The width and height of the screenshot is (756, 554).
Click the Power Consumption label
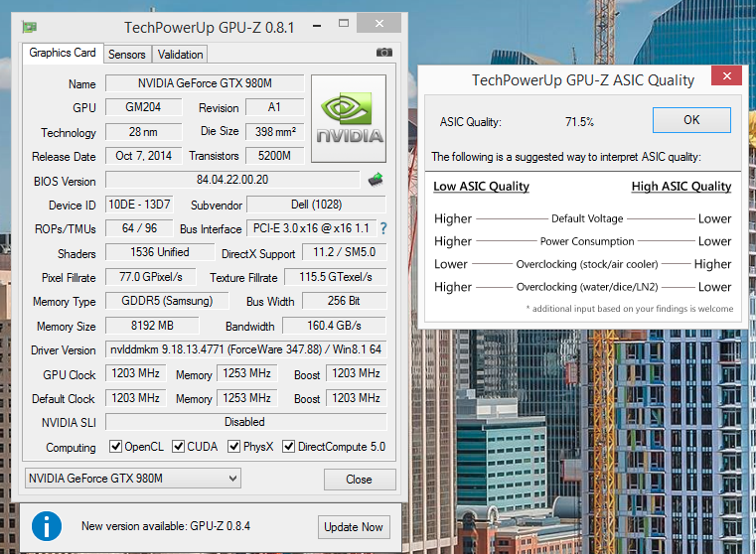[587, 241]
